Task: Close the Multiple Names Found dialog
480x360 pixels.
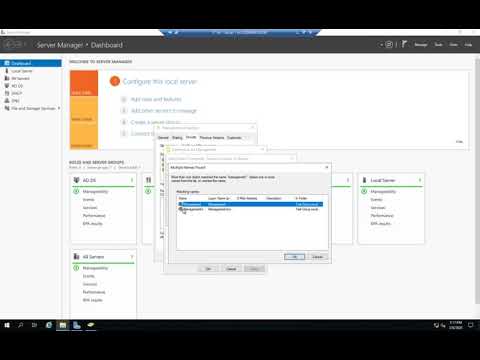Action: (327, 167)
